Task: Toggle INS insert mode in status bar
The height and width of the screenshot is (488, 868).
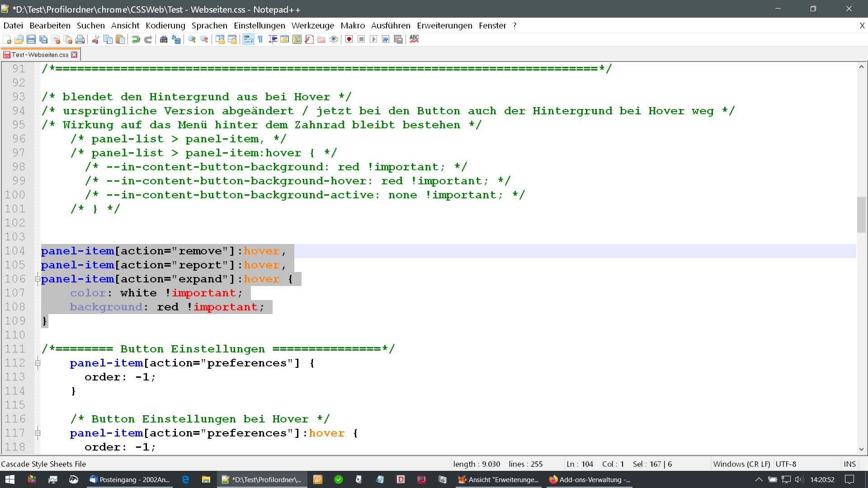Action: (849, 464)
